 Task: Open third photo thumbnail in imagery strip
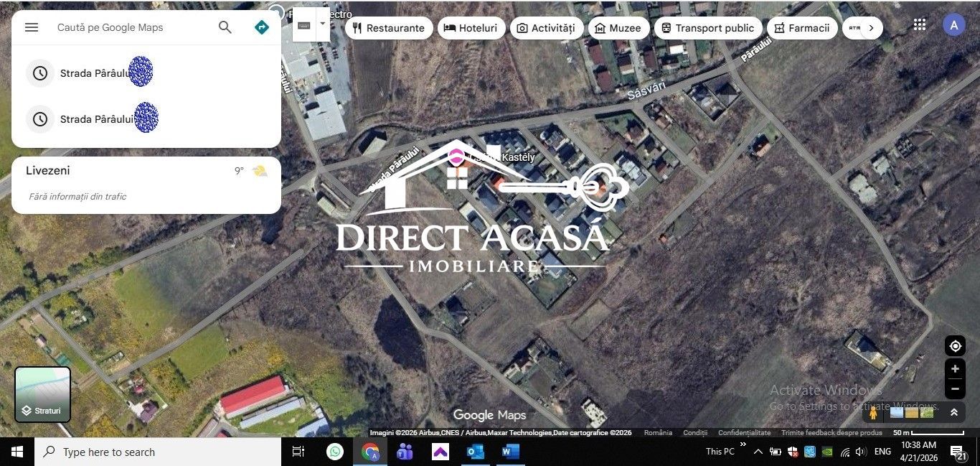click(x=927, y=413)
